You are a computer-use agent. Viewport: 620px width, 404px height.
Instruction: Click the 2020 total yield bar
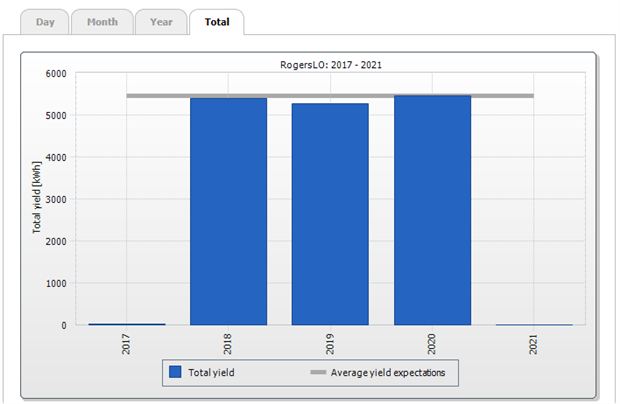[432, 210]
